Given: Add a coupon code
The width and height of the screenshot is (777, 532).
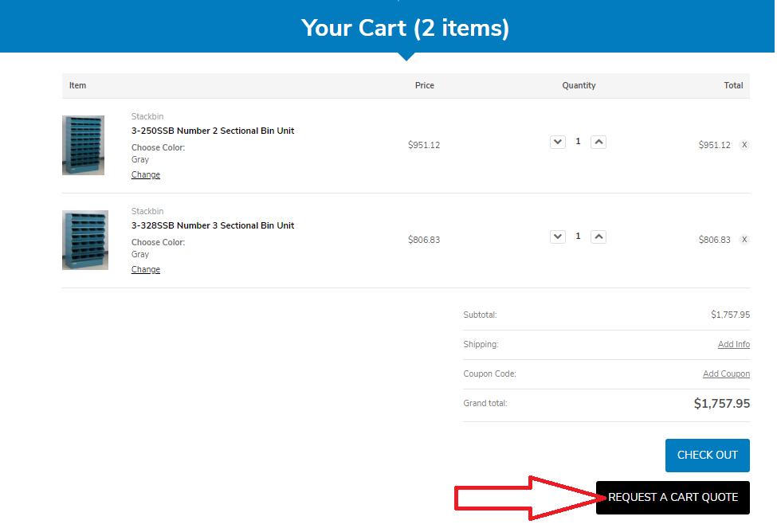Looking at the screenshot, I should pyautogui.click(x=726, y=374).
